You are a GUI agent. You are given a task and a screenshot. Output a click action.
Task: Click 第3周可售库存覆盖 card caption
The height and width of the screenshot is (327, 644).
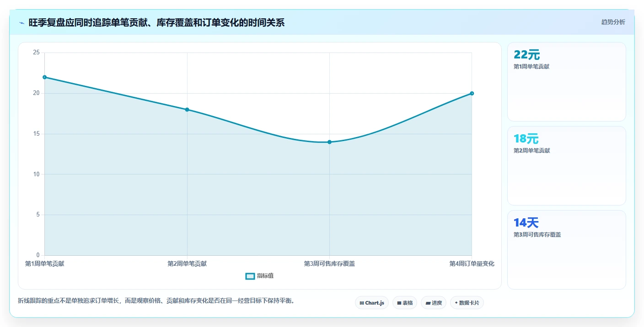tap(537, 235)
